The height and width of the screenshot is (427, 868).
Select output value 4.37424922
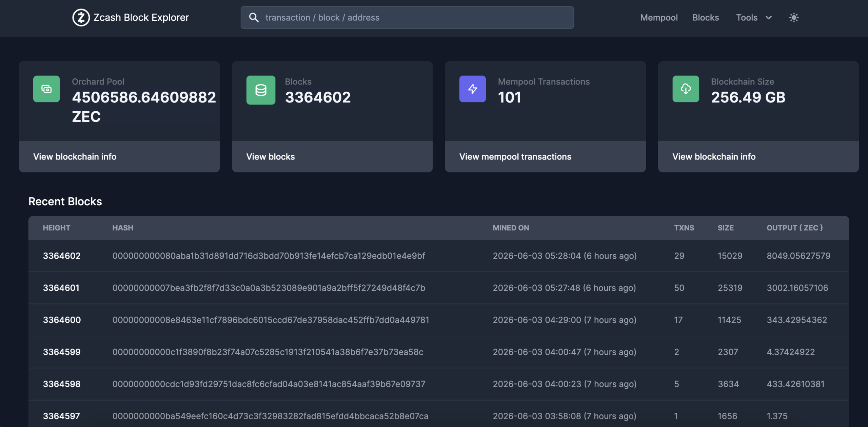tap(791, 352)
